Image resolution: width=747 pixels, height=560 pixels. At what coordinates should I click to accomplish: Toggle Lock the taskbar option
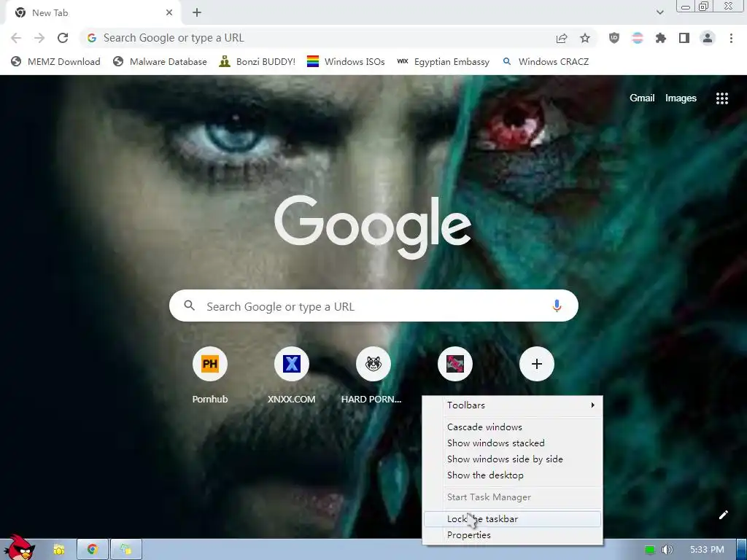tap(513, 519)
